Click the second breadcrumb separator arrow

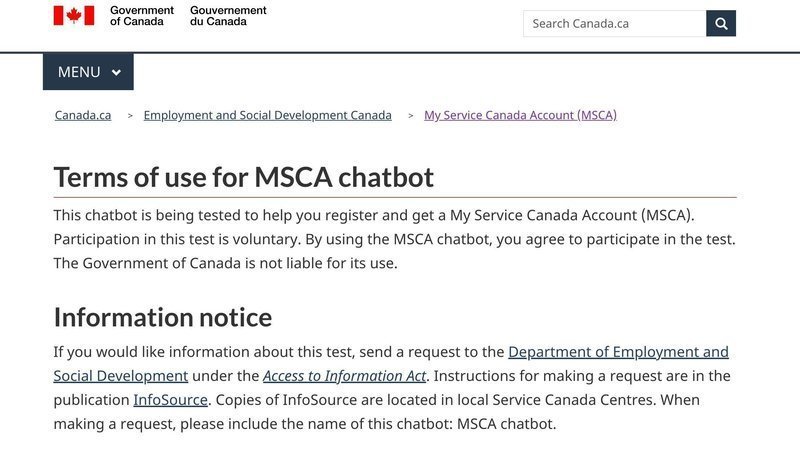tap(411, 116)
